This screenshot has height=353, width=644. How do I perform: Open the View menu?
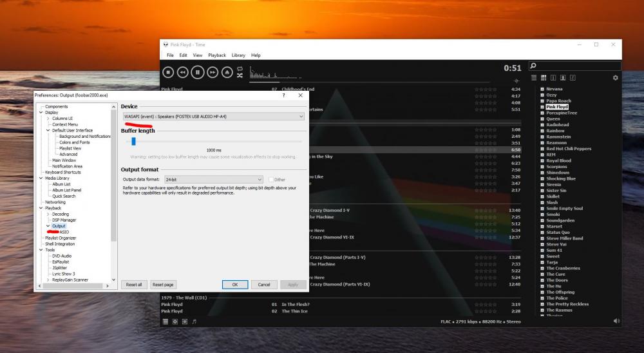coord(198,55)
